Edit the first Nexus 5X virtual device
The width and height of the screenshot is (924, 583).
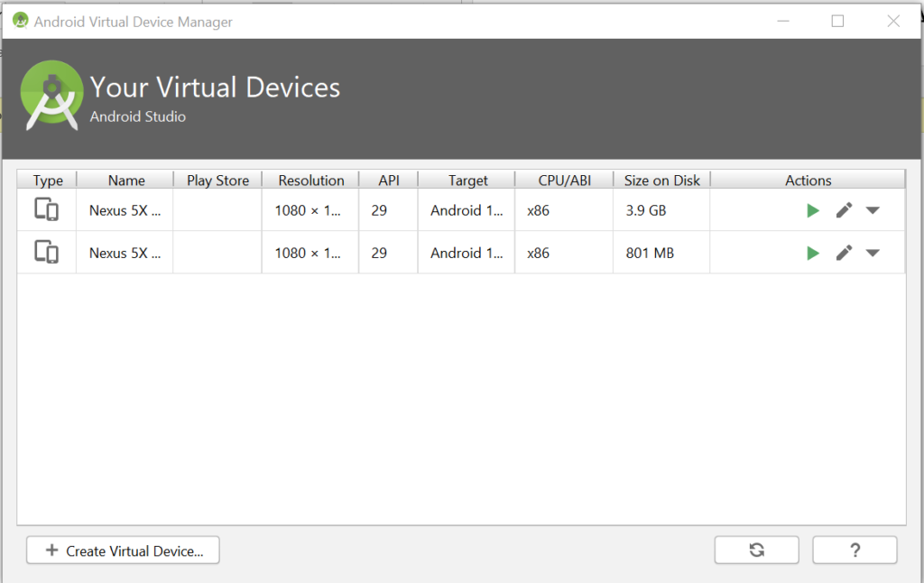(x=844, y=209)
